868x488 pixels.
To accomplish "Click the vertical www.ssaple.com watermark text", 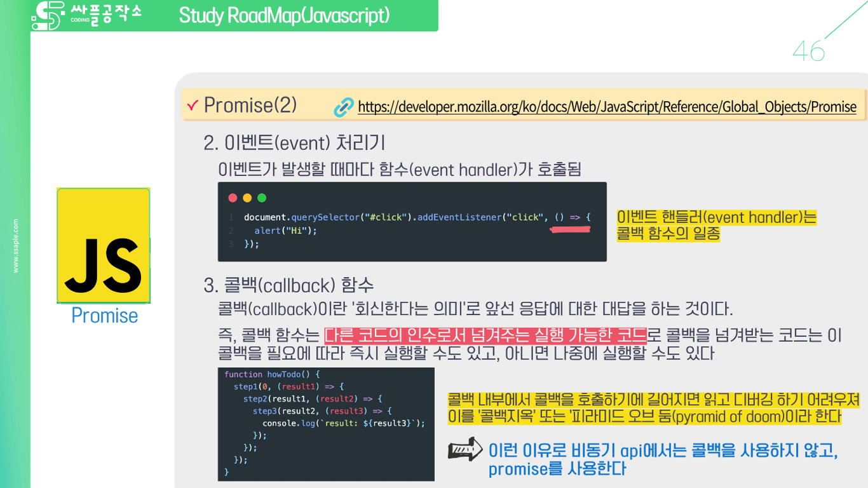I will click(16, 245).
